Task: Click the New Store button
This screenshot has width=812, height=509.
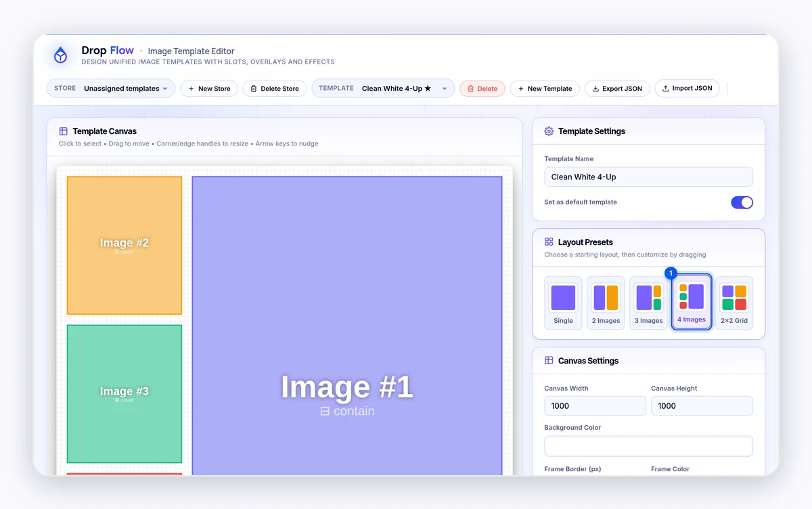Action: [209, 89]
